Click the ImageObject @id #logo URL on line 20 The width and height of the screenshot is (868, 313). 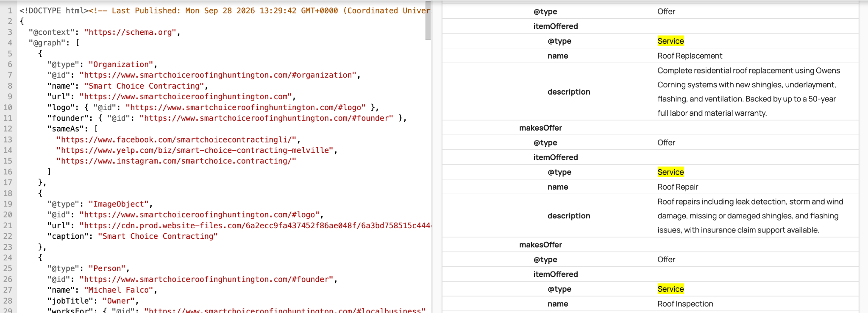point(200,215)
